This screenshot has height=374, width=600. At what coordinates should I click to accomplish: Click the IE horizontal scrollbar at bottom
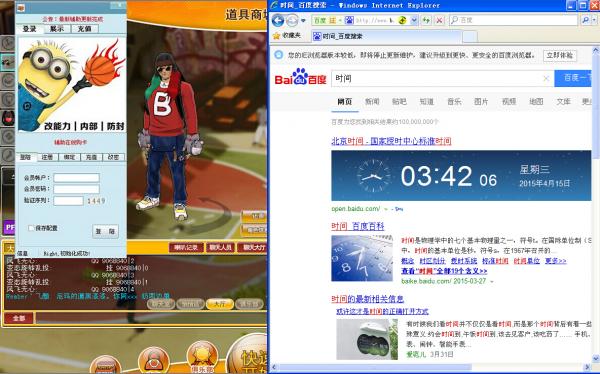click(430, 368)
